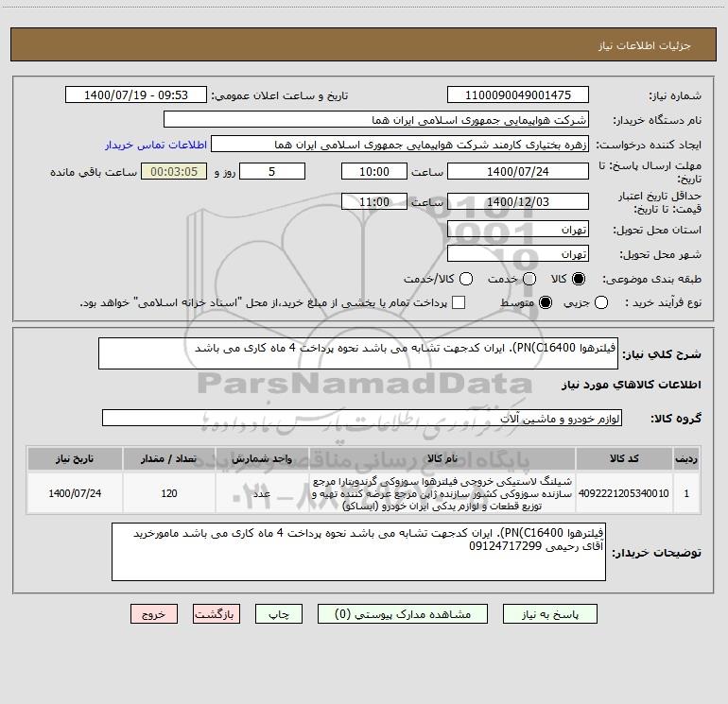
Task: Click the goods group field لوازم خودرو و ماشین آلات
Action: tap(362, 418)
